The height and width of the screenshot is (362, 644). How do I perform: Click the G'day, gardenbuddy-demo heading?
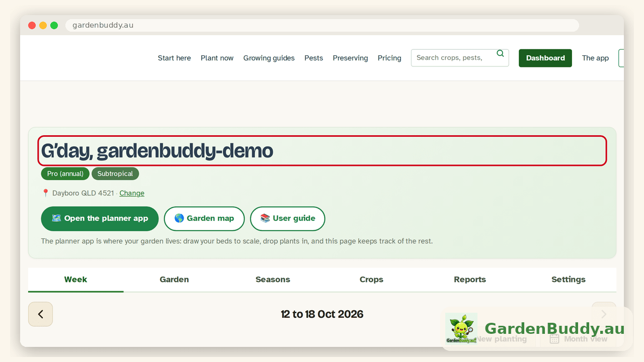click(322, 151)
